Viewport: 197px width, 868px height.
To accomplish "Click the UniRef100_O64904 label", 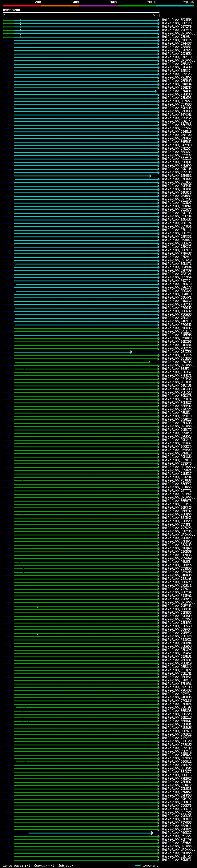I will 176,267.
